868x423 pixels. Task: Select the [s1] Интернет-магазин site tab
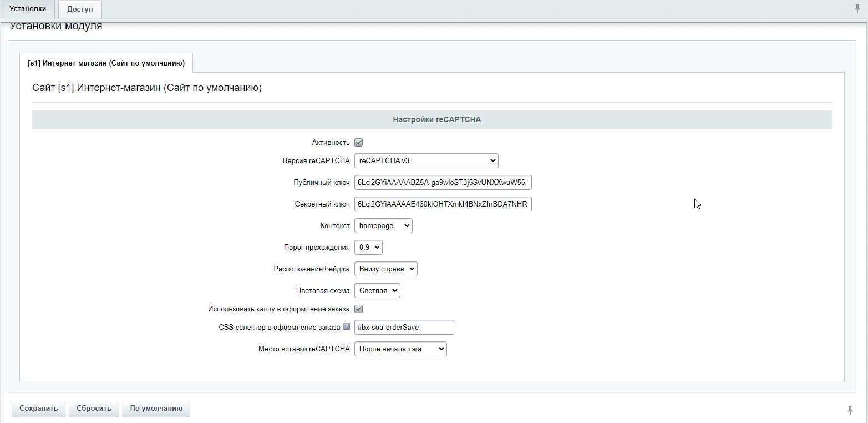[x=106, y=63]
